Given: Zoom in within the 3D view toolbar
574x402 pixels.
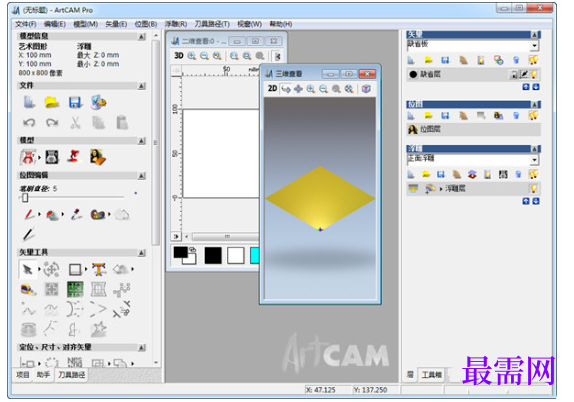Looking at the screenshot, I should click(311, 89).
